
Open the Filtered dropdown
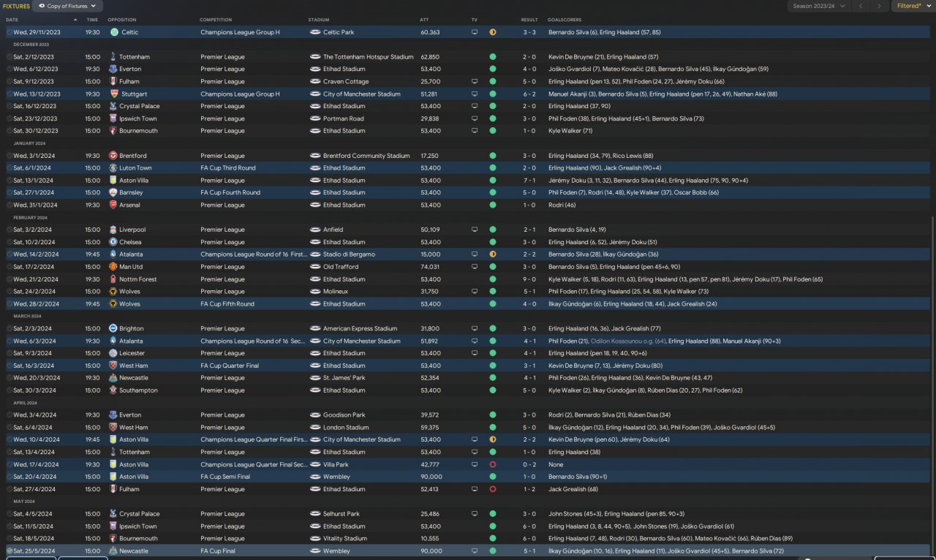[912, 6]
